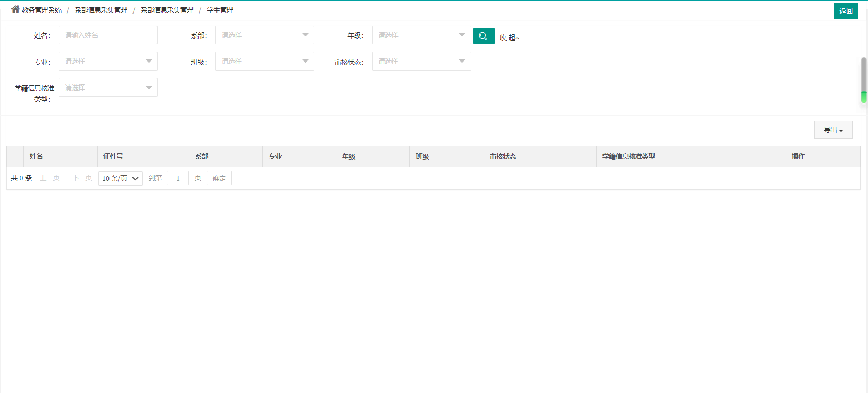Click the home icon in breadcrumb
Image resolution: width=868 pixels, height=393 pixels.
tap(15, 9)
